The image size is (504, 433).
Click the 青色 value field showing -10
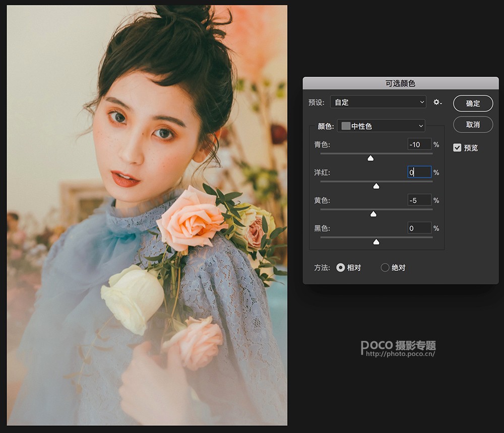(x=419, y=145)
